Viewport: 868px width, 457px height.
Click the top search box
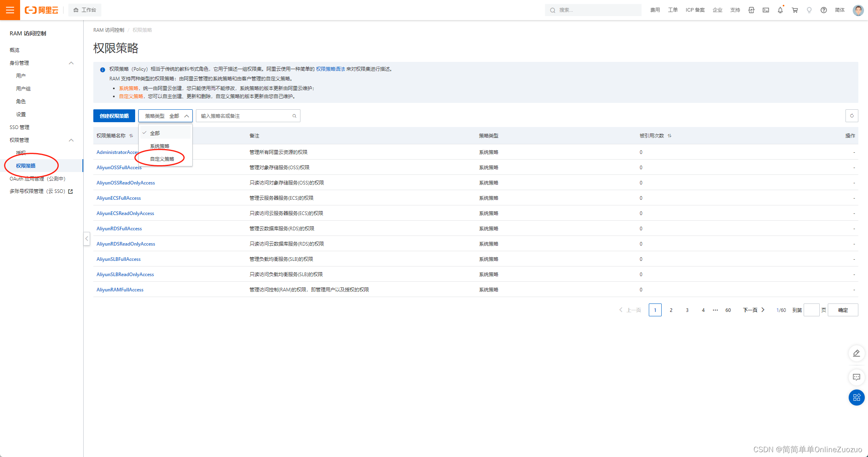(593, 10)
